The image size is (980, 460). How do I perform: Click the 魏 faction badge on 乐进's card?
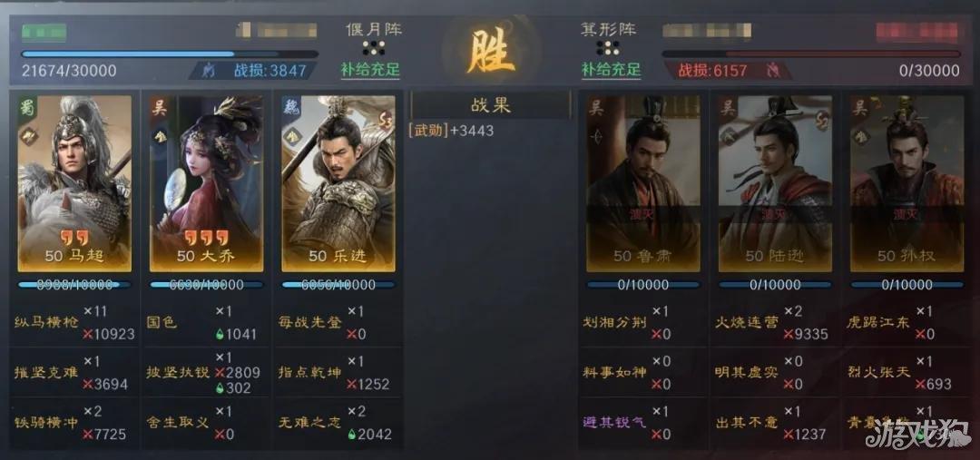pos(291,107)
